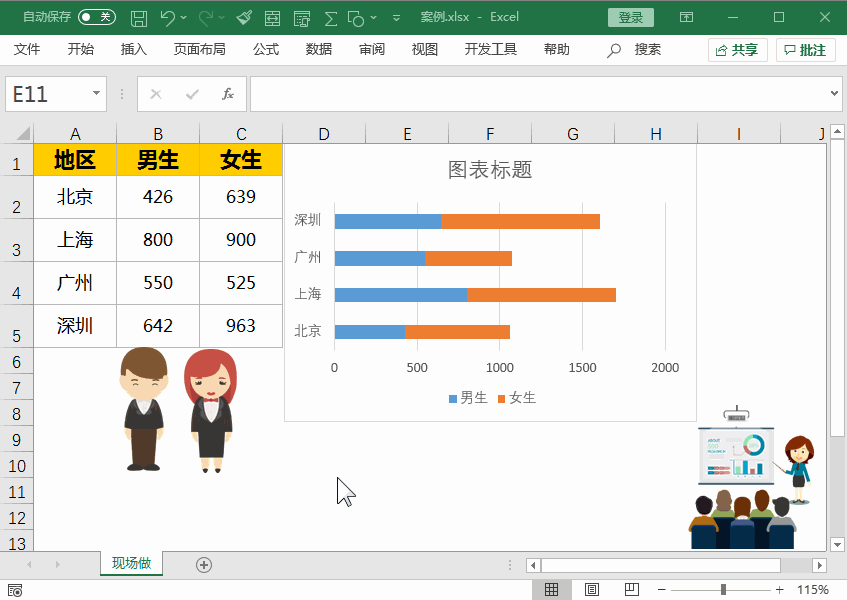
Task: Open the 视图 ribbon tab
Action: coord(425,50)
